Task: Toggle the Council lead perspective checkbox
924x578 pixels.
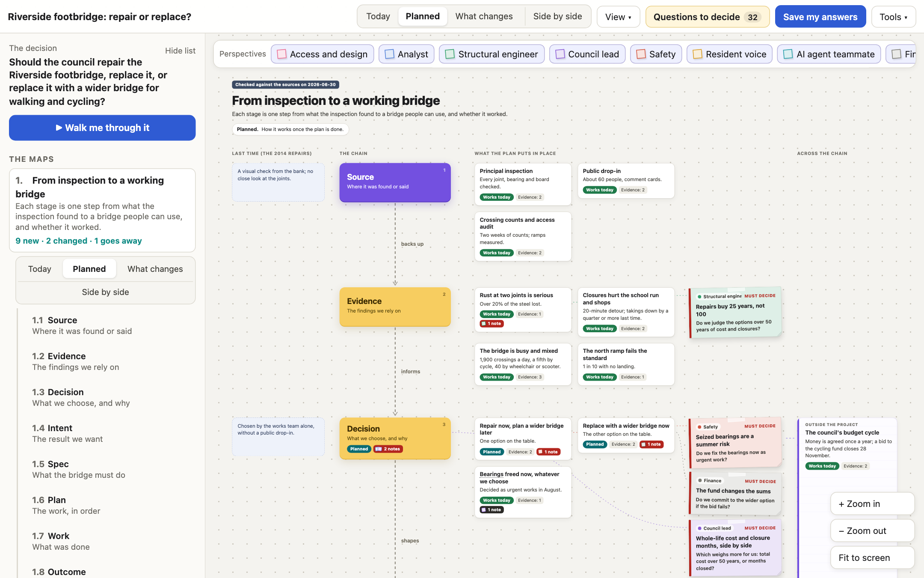Action: point(587,54)
